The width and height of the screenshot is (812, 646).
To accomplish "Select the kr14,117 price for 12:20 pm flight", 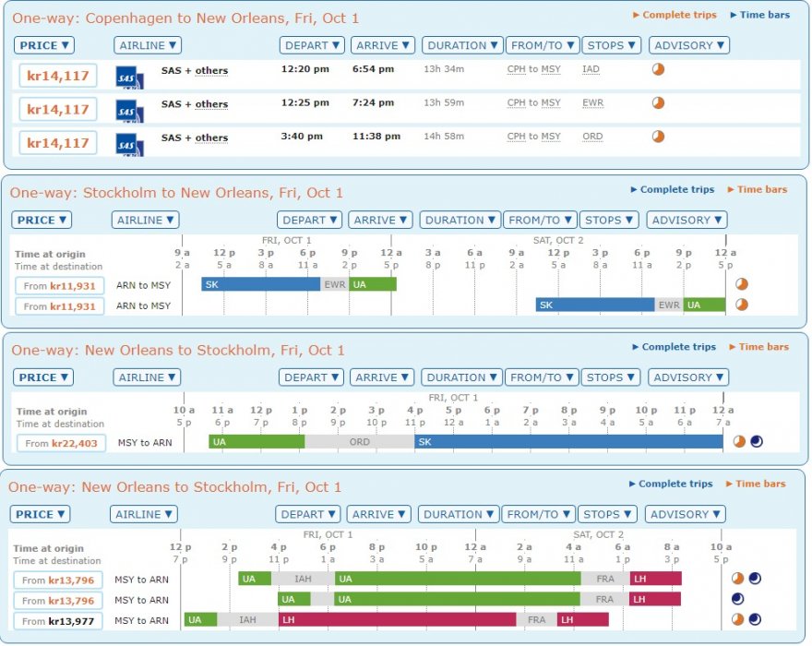I will (57, 77).
